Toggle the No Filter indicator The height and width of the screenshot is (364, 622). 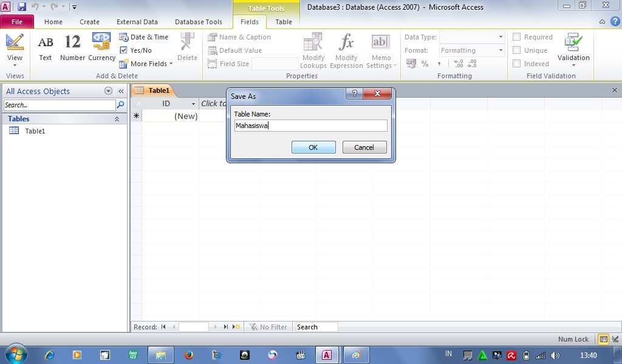tap(268, 327)
